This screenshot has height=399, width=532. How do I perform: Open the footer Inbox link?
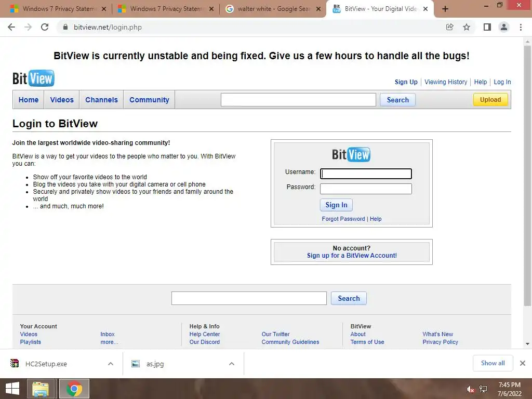[108, 334]
